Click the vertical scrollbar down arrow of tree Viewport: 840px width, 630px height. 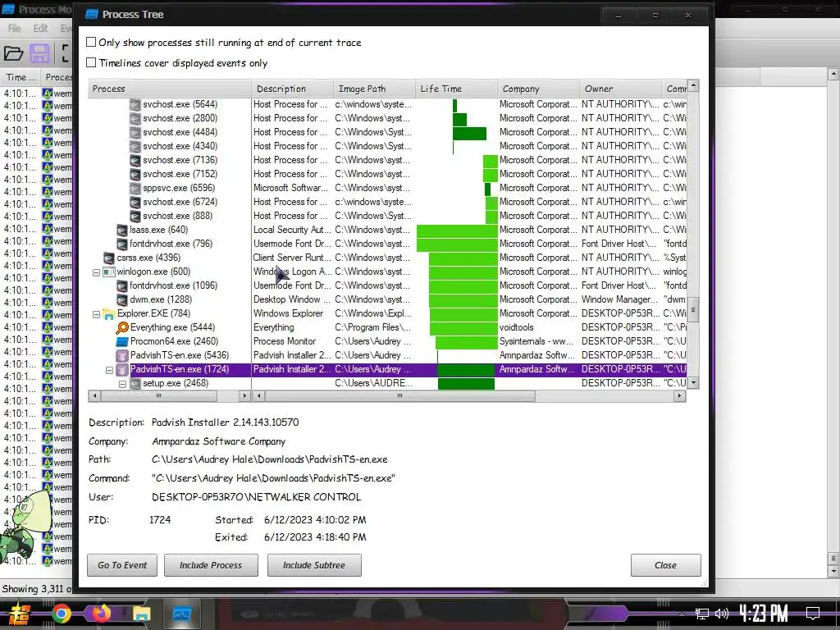coord(693,382)
